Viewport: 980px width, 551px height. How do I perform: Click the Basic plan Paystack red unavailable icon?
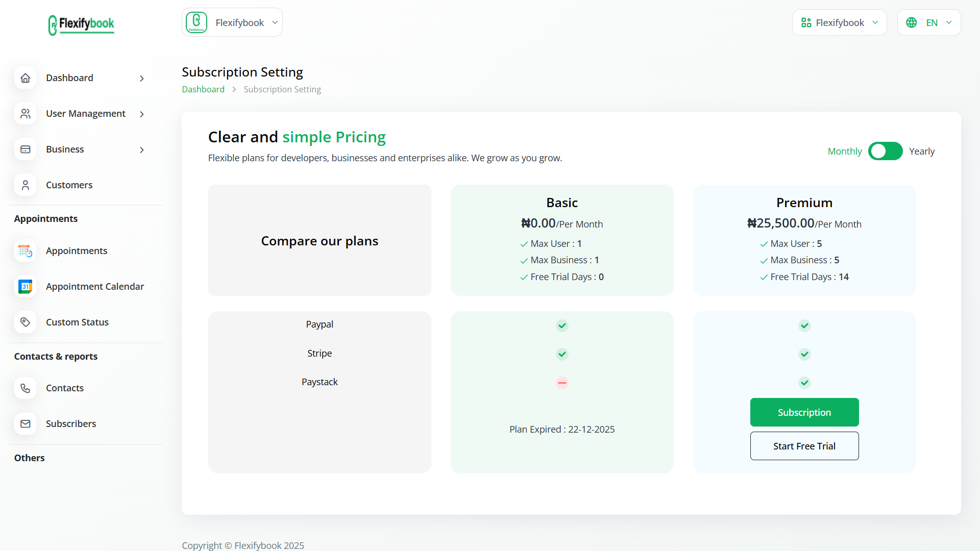tap(562, 383)
